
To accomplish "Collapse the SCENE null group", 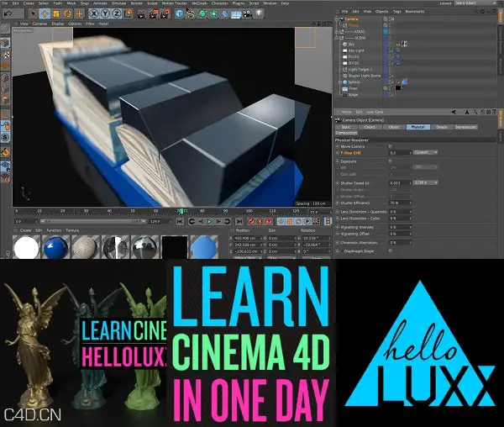I will pos(337,38).
